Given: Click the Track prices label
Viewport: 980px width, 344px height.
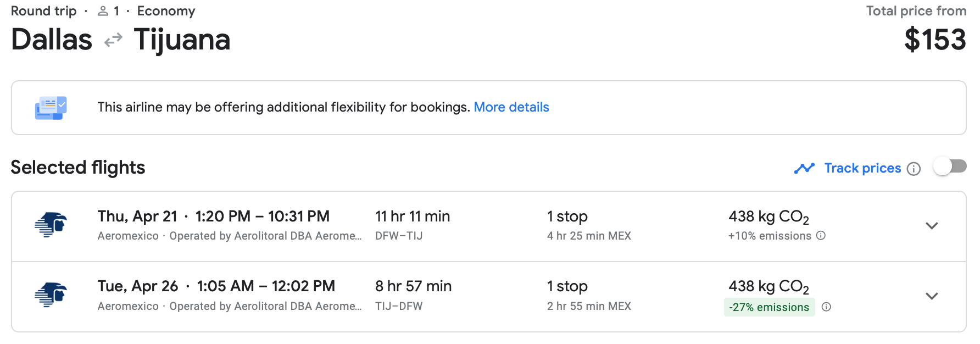Looking at the screenshot, I should point(862,168).
